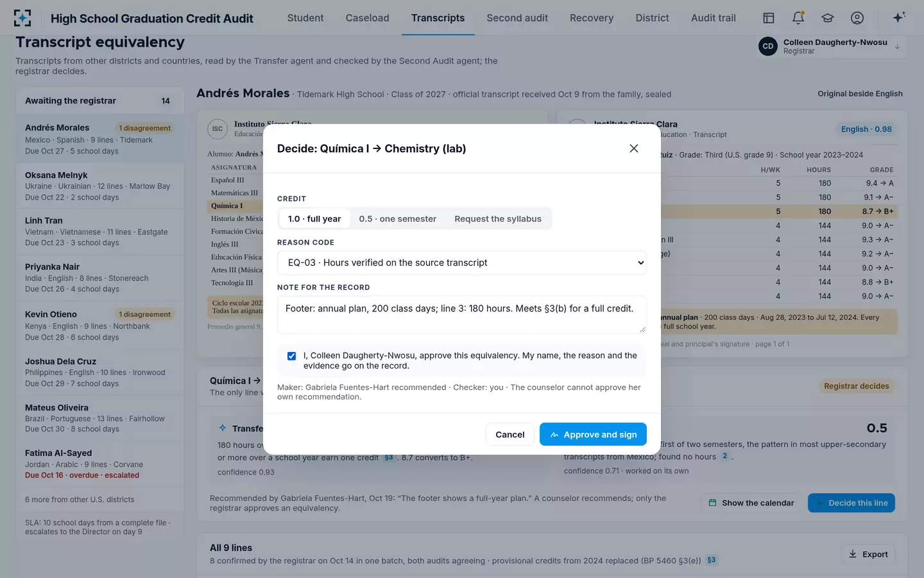
Task: Export all 9 lines
Action: [868, 554]
